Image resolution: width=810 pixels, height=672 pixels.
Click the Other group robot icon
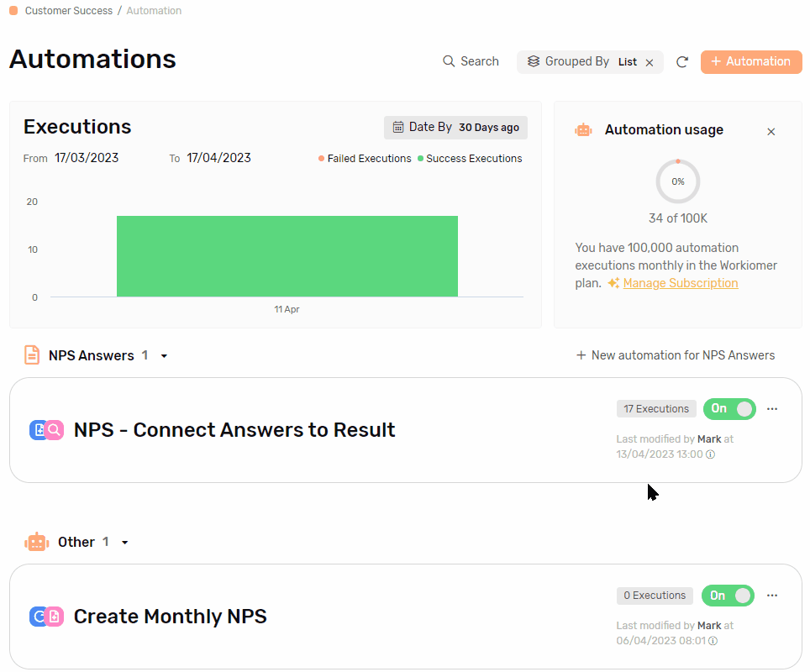[x=37, y=542]
